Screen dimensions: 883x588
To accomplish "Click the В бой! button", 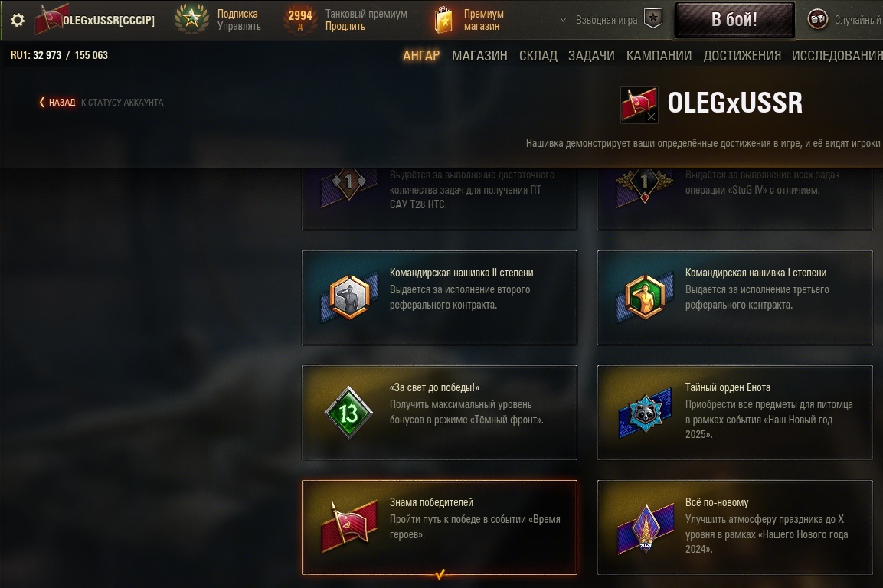I will click(735, 20).
